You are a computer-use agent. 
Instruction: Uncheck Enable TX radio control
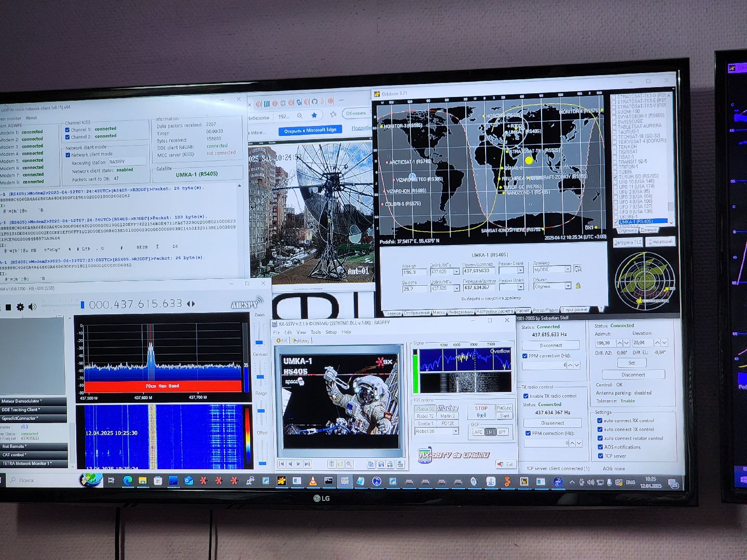pos(525,396)
